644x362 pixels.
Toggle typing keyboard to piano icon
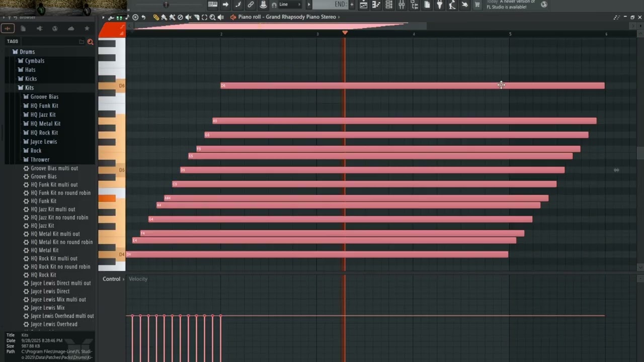pyautogui.click(x=213, y=5)
